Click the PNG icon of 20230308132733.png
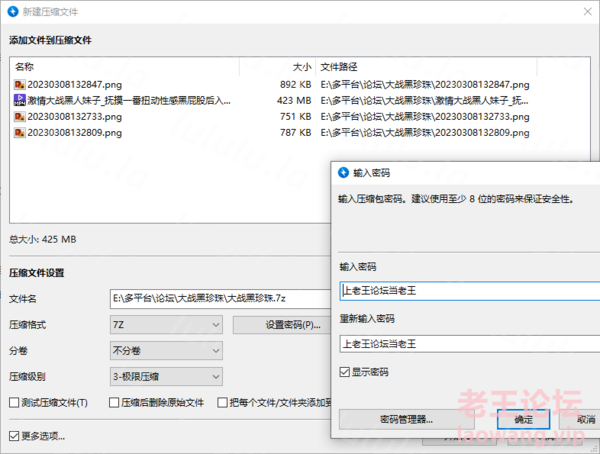Viewport: 600px width, 454px height. [20, 116]
